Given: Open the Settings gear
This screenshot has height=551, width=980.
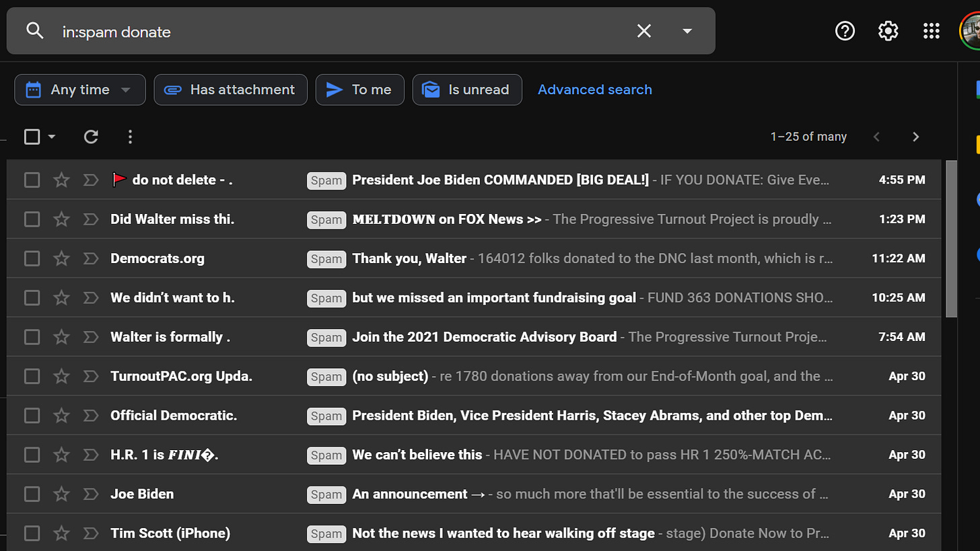Looking at the screenshot, I should tap(888, 31).
